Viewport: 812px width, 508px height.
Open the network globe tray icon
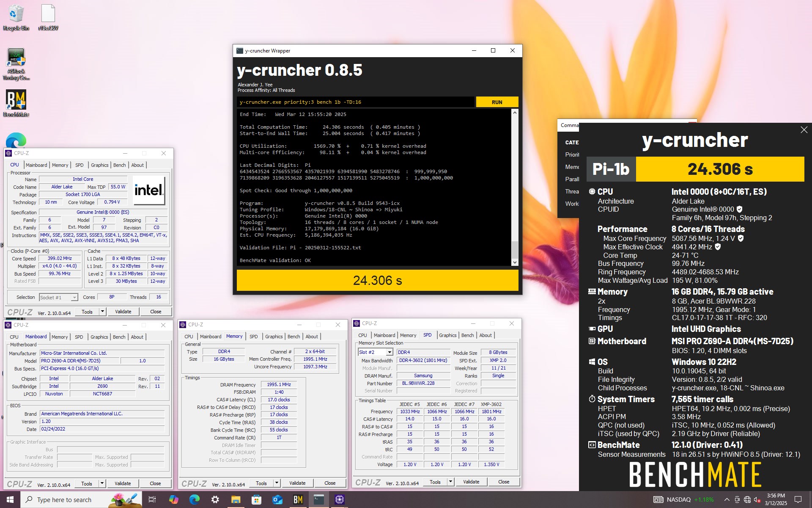[747, 500]
